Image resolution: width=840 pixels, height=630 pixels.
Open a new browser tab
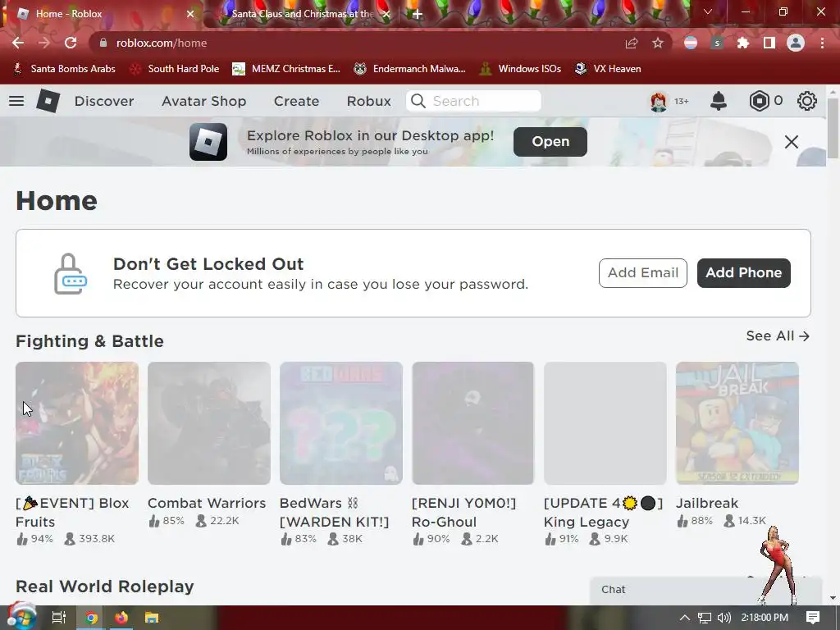418,14
